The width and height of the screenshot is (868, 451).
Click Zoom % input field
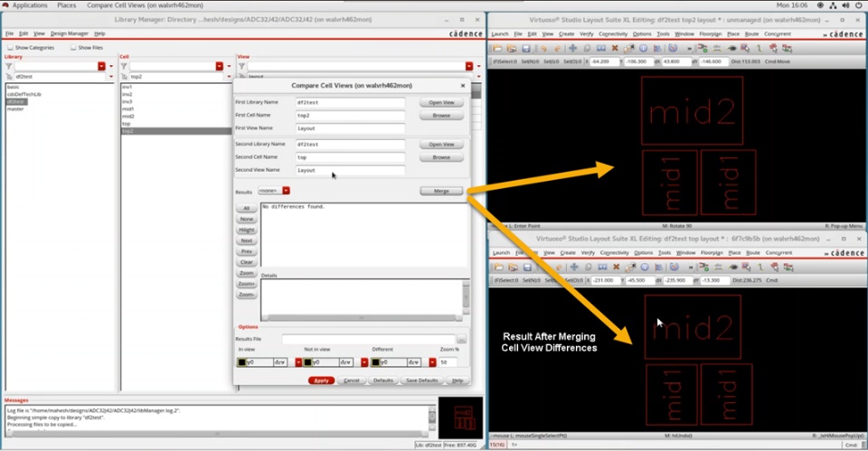(448, 362)
